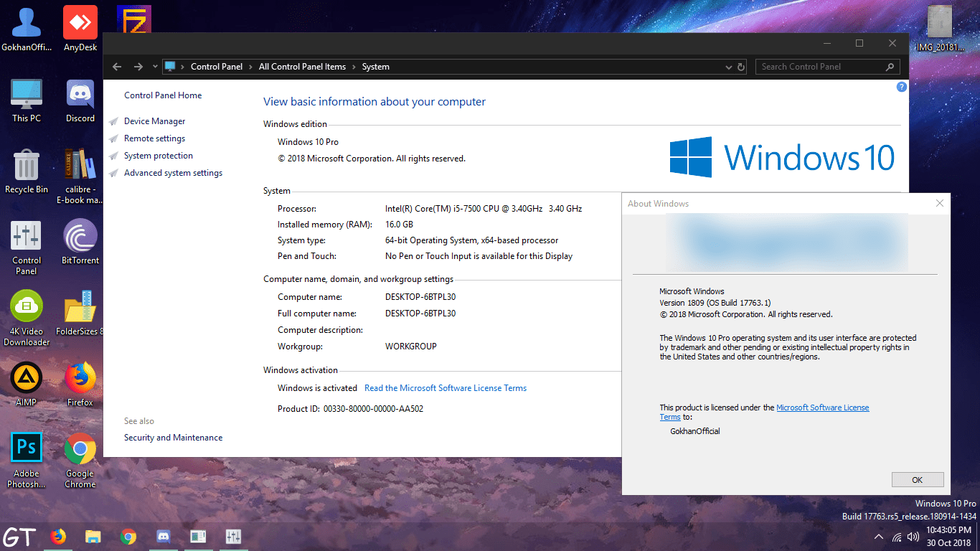Screen dimensions: 980x551
Task: Select the calibre E-book desktop icon
Action: tap(80, 176)
